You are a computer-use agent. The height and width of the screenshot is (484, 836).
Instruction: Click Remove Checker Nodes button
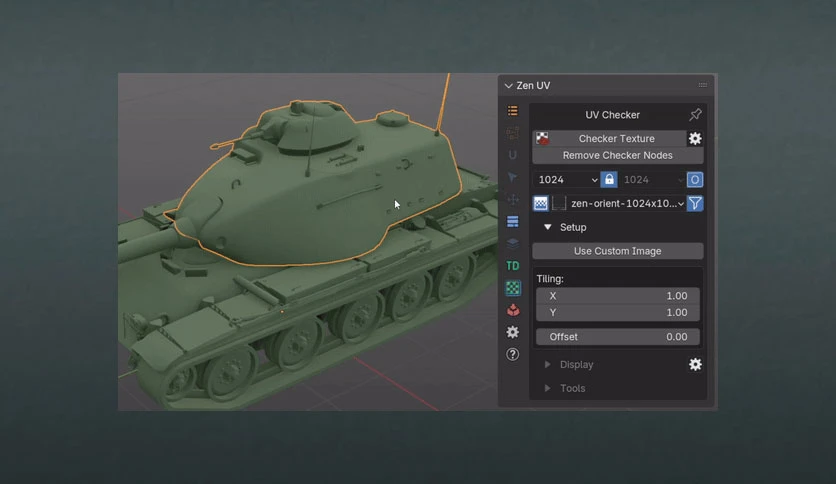tap(617, 155)
